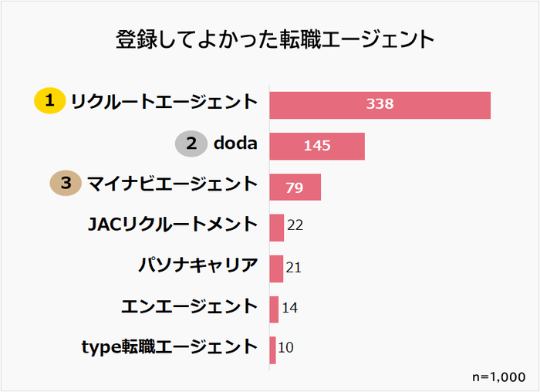Click the gray number 2 rank badge
The height and width of the screenshot is (392, 540).
tap(191, 143)
